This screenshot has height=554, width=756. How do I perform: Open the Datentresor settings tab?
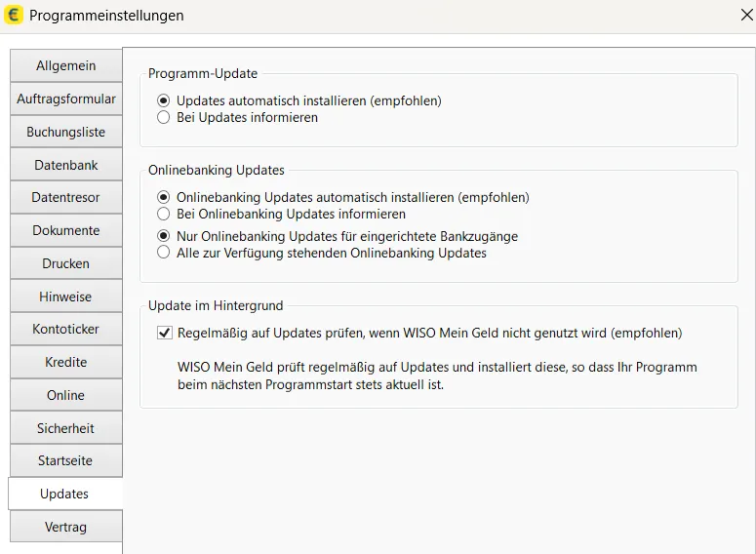[65, 197]
